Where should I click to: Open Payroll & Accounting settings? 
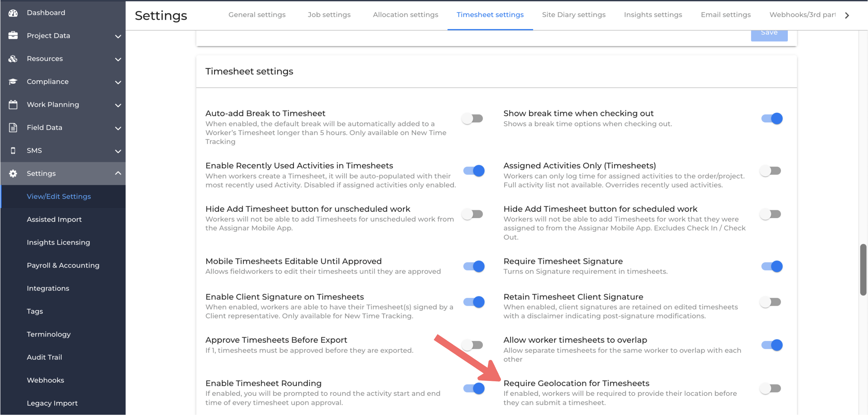tap(63, 265)
